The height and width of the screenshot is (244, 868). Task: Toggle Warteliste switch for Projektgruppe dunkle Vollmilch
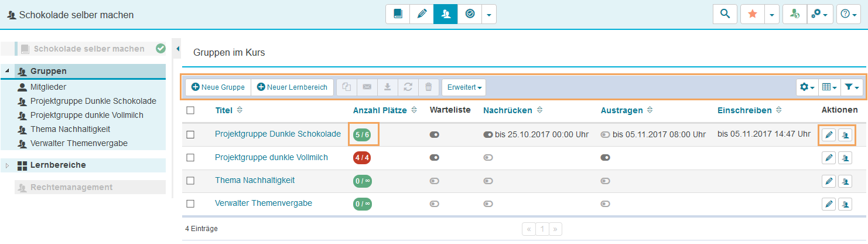tap(434, 157)
